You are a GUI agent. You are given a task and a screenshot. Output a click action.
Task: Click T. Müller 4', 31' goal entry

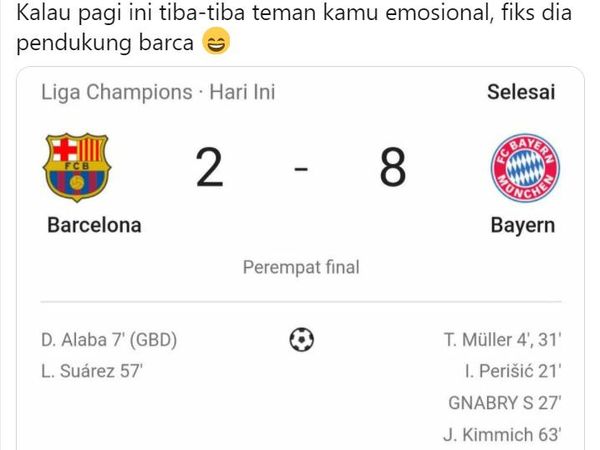coord(502,340)
